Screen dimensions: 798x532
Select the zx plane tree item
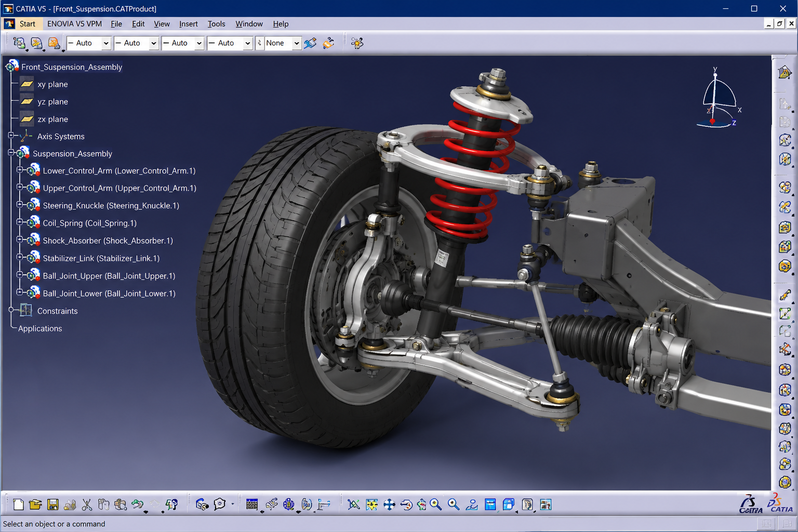pyautogui.click(x=52, y=119)
